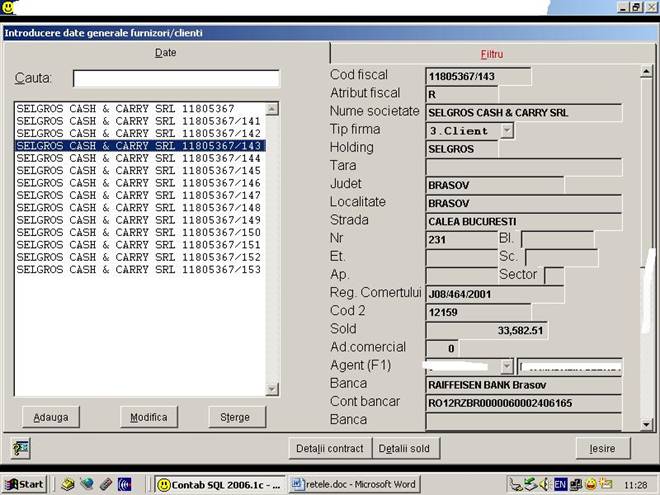Click the Sterge button
Viewport: 660px width, 495px height.
pyautogui.click(x=236, y=416)
